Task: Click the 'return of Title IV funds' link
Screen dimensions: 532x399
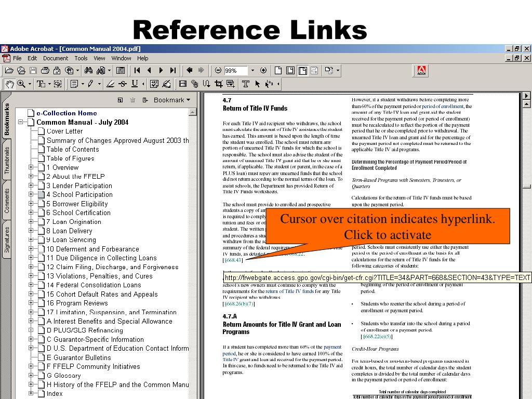Action: pos(290,291)
